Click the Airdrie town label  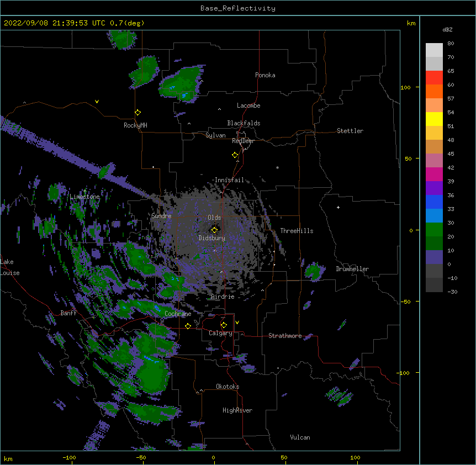point(223,297)
